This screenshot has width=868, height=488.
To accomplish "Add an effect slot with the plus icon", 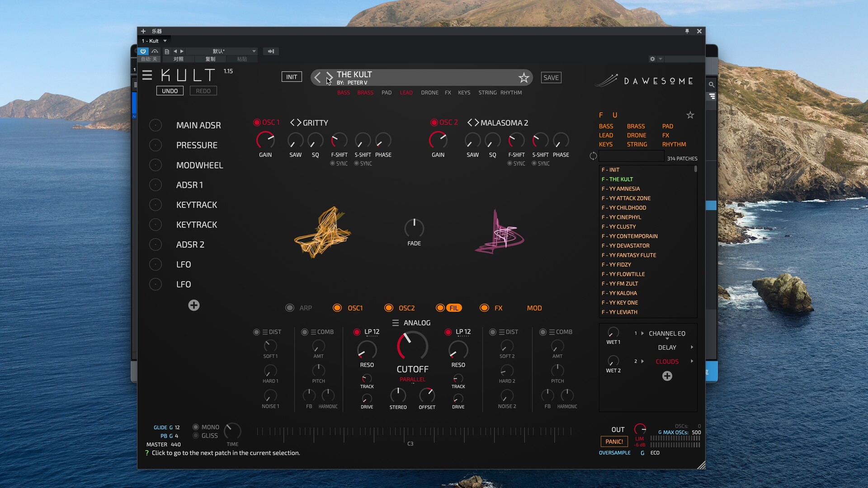I will (667, 376).
